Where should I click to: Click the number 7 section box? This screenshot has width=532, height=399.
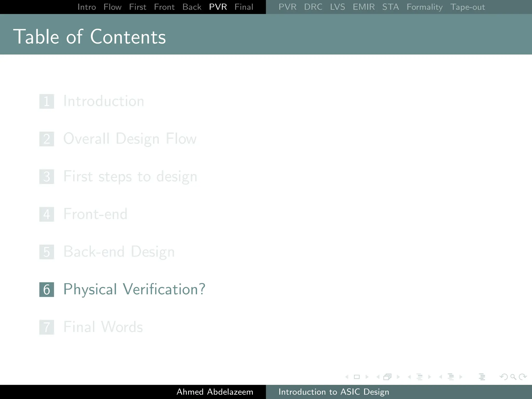[47, 327]
